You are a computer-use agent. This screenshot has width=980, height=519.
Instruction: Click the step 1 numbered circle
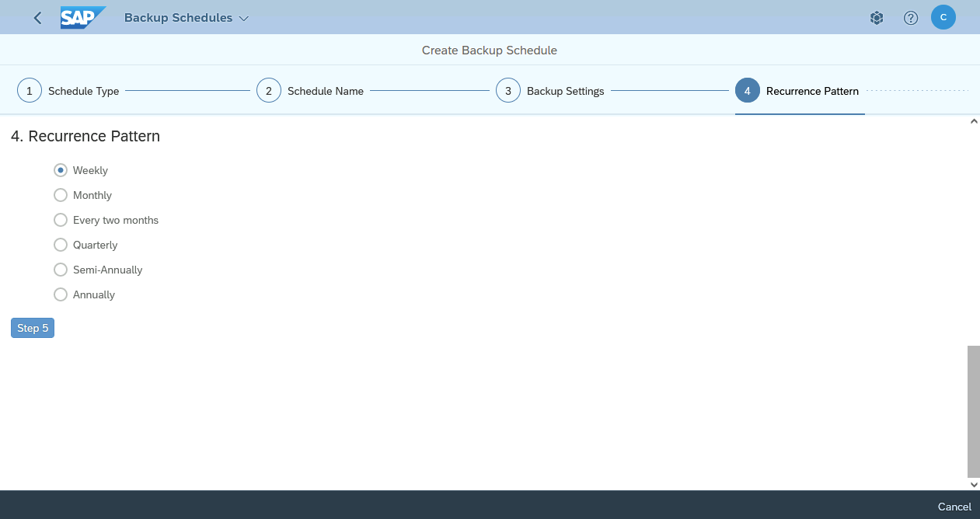[29, 89]
